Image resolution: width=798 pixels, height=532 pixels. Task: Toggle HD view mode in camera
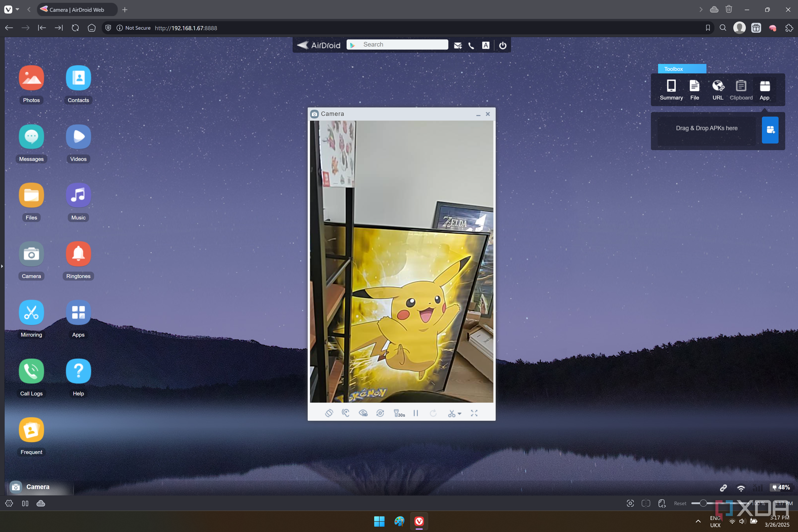pos(363,413)
